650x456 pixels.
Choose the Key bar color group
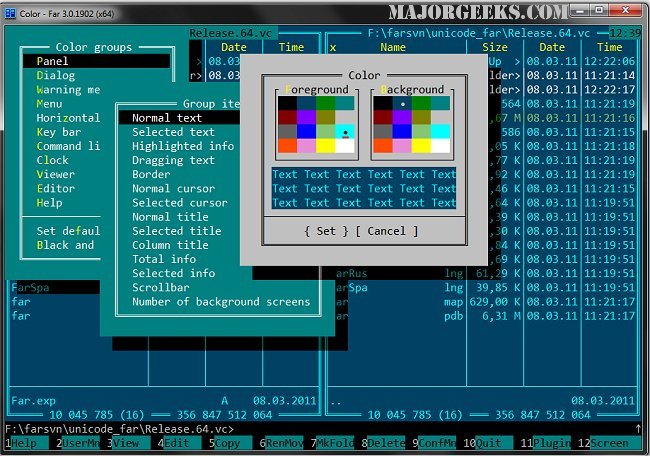click(x=59, y=132)
